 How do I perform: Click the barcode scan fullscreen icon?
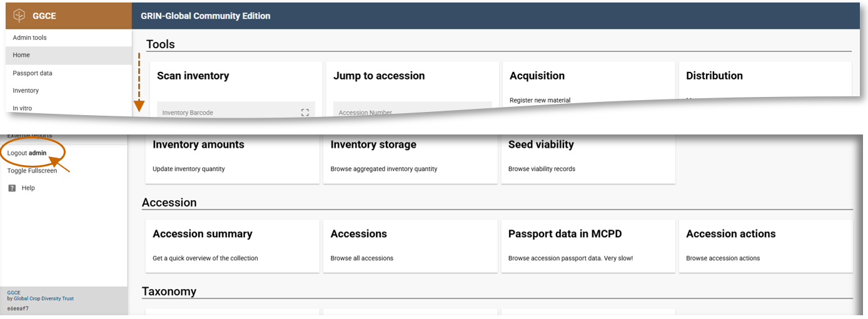305,113
